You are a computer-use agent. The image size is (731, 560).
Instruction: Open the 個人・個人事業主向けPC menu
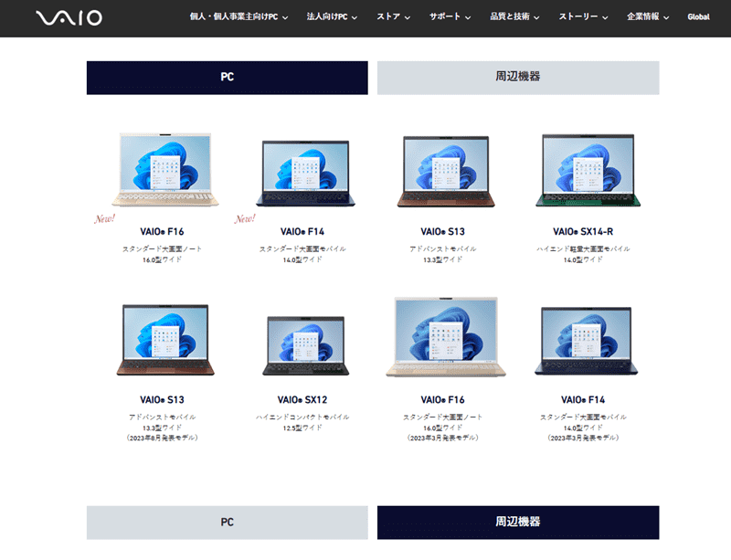(x=238, y=16)
